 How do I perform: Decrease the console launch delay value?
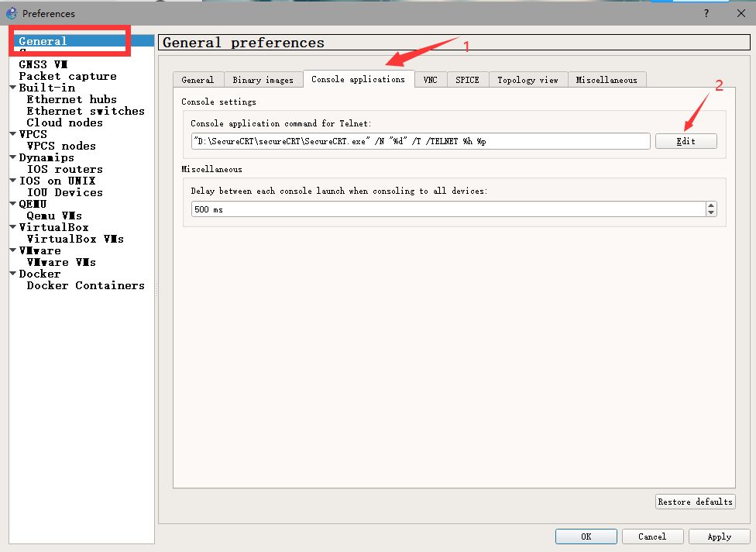(711, 212)
